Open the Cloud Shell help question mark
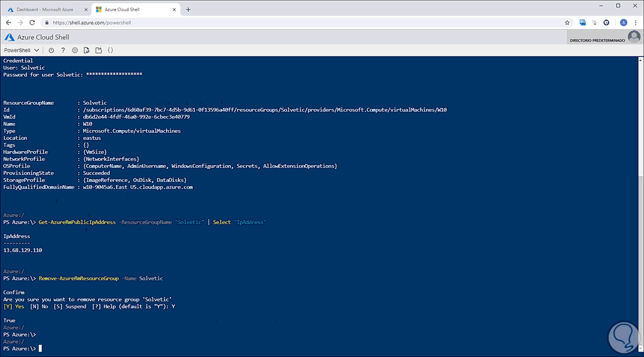 point(63,50)
